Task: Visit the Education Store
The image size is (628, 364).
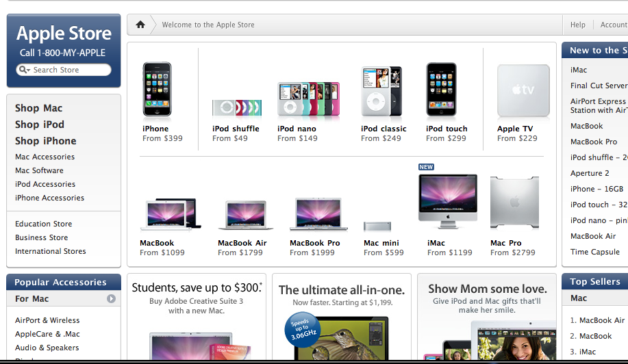Action: tap(44, 224)
